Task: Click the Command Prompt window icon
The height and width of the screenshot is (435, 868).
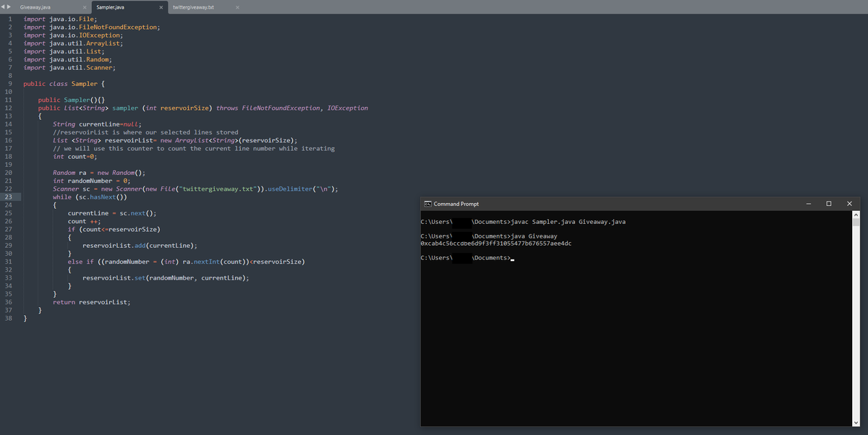Action: (427, 204)
